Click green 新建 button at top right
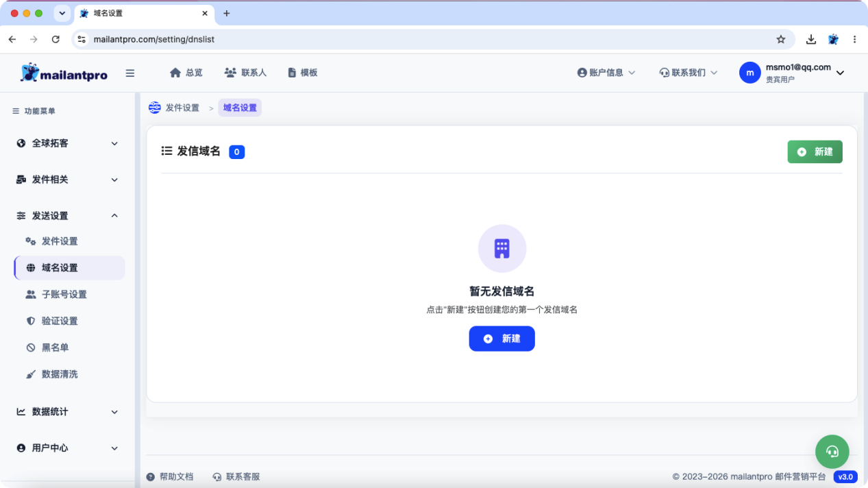 [x=815, y=152]
